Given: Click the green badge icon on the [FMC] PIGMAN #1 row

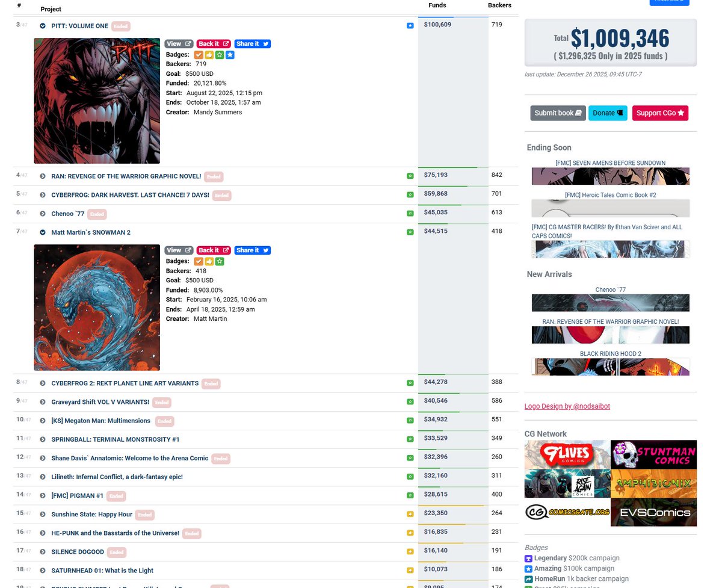Looking at the screenshot, I should tap(410, 495).
